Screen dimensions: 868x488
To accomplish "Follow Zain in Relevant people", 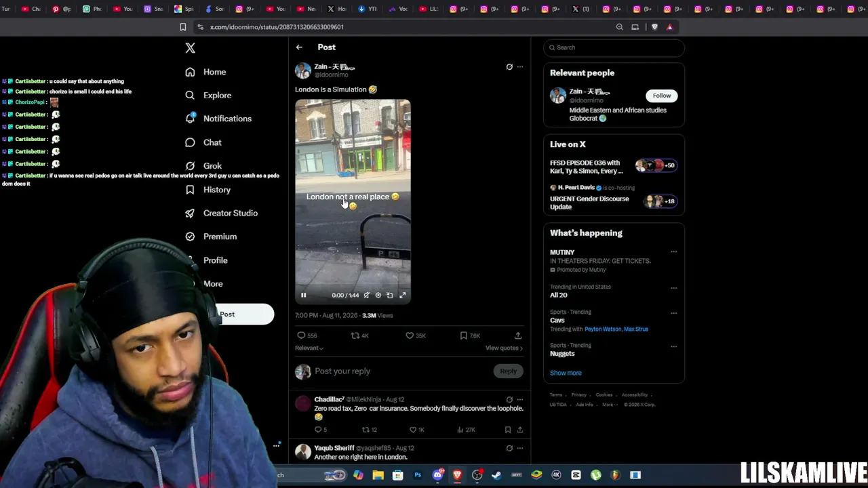I will (x=662, y=96).
